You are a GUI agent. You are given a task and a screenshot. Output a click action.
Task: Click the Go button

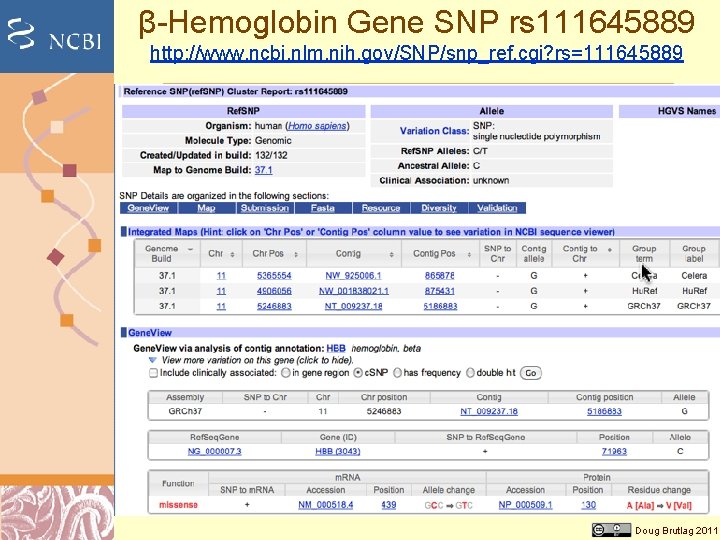tap(531, 373)
